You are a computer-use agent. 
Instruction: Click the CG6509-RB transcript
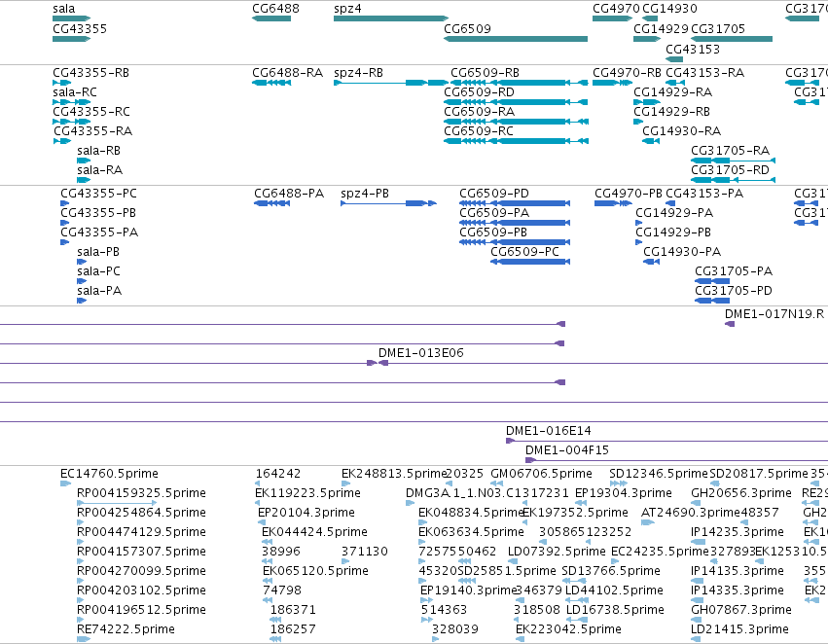click(520, 83)
